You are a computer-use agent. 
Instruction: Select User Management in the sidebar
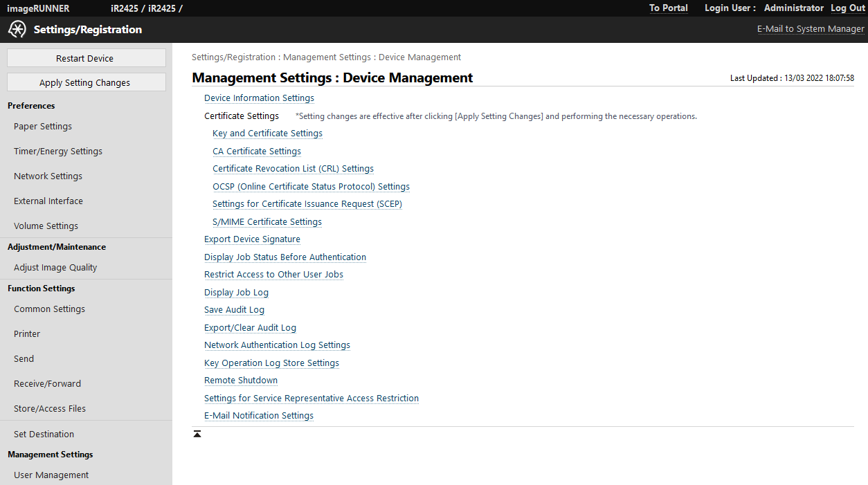tap(51, 475)
